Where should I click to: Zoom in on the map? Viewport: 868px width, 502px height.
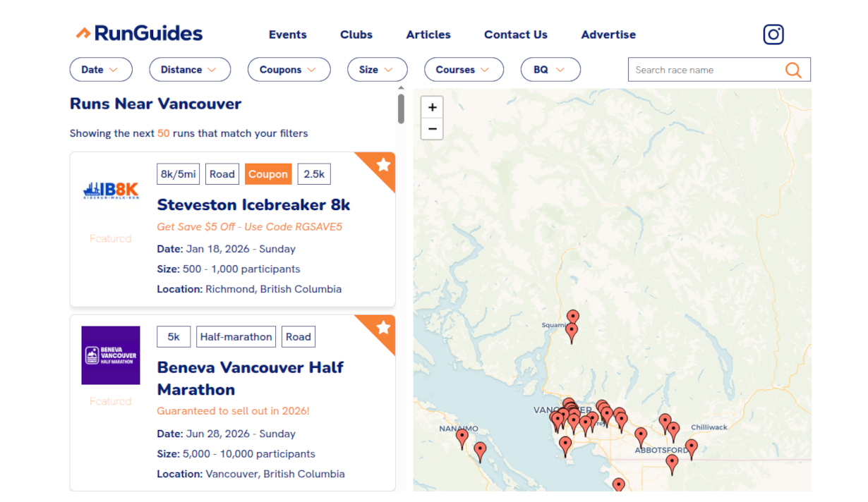[432, 108]
